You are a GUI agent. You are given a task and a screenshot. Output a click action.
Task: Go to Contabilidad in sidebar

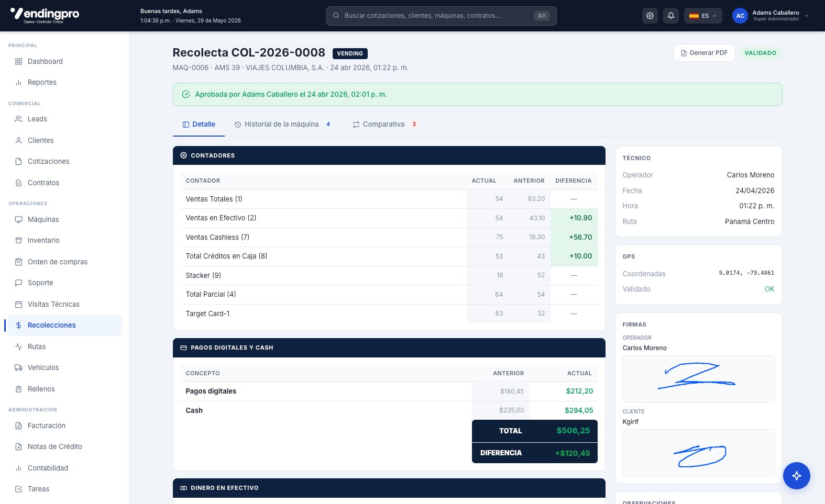click(63, 468)
